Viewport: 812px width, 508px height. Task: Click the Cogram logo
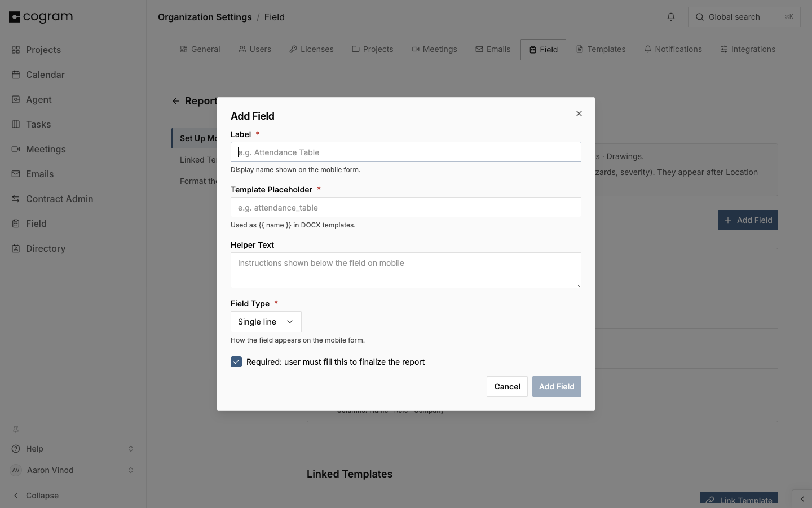tap(41, 17)
